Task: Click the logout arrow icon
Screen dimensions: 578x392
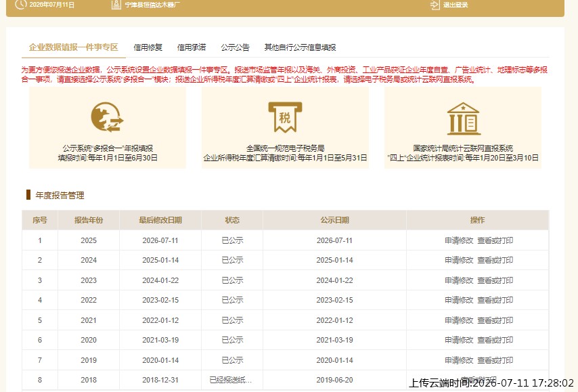Action: (435, 5)
